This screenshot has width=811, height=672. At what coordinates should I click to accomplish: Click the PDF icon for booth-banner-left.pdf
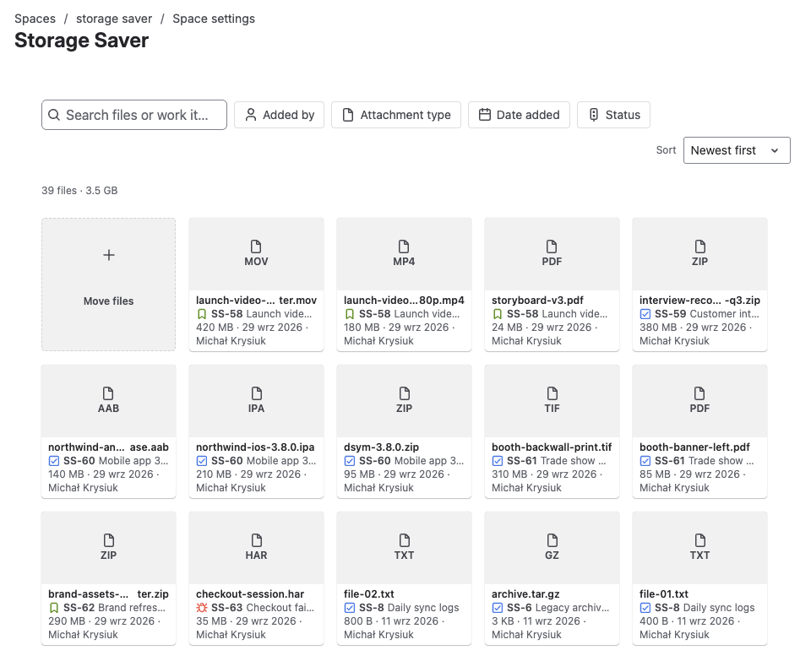pyautogui.click(x=699, y=393)
